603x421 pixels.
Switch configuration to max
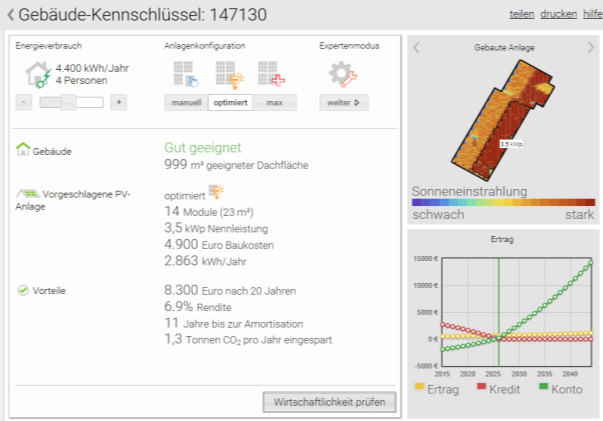point(273,103)
